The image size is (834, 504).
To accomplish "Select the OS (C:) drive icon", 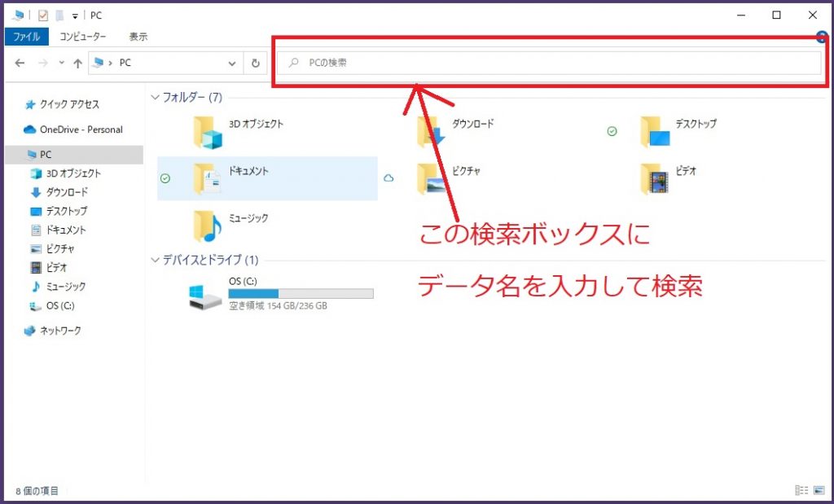I will coord(205,296).
